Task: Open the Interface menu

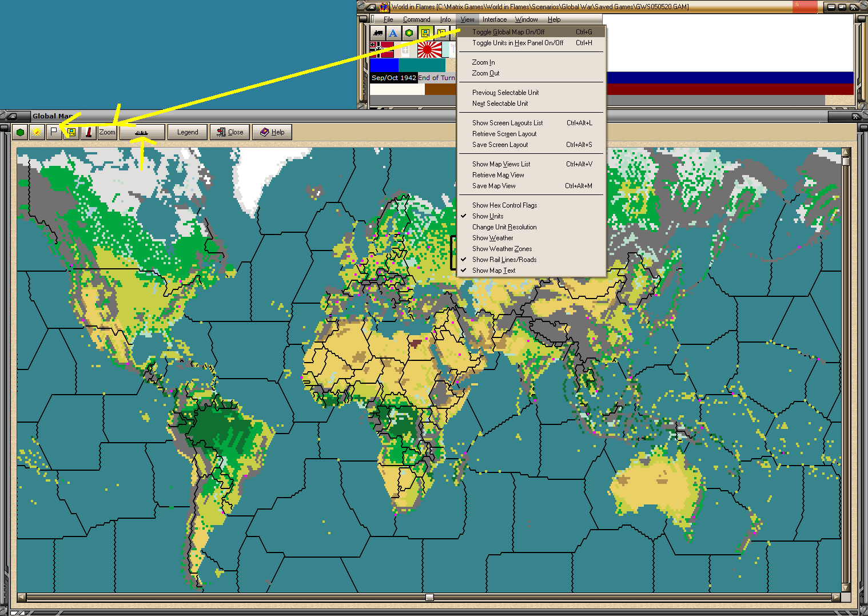Action: pyautogui.click(x=495, y=19)
